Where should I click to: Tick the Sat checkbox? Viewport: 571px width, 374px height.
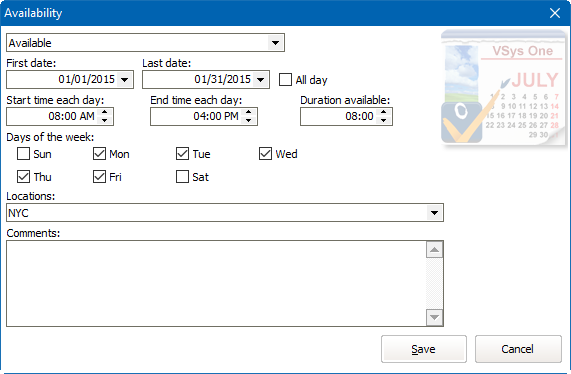pyautogui.click(x=182, y=177)
